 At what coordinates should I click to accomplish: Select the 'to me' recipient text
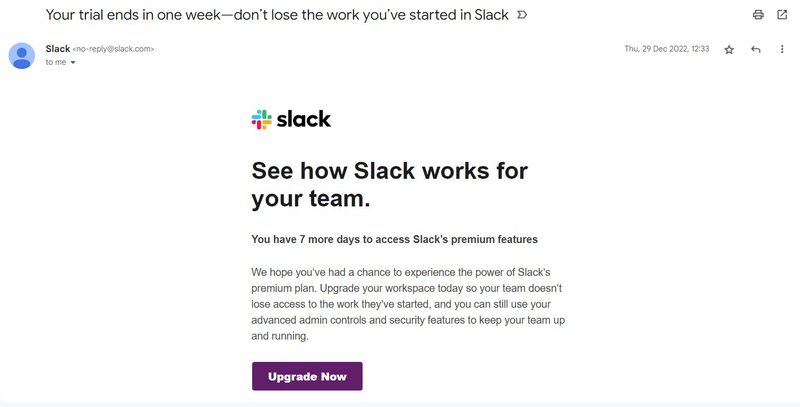tap(55, 62)
